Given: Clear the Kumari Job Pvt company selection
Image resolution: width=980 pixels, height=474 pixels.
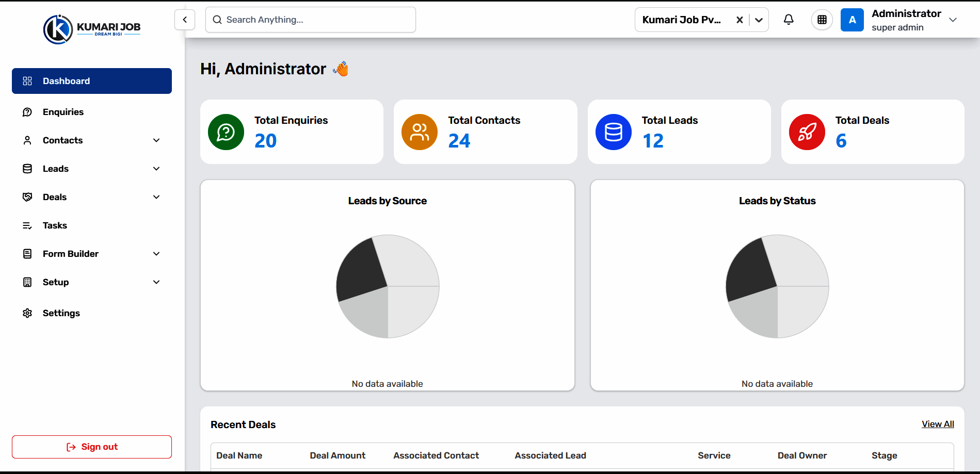Looking at the screenshot, I should tap(740, 20).
